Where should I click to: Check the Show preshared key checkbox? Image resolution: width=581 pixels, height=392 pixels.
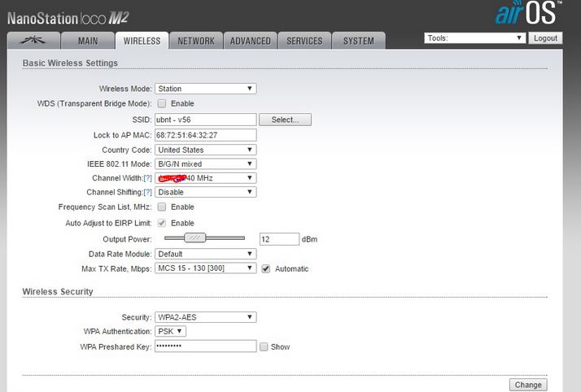[x=264, y=346]
